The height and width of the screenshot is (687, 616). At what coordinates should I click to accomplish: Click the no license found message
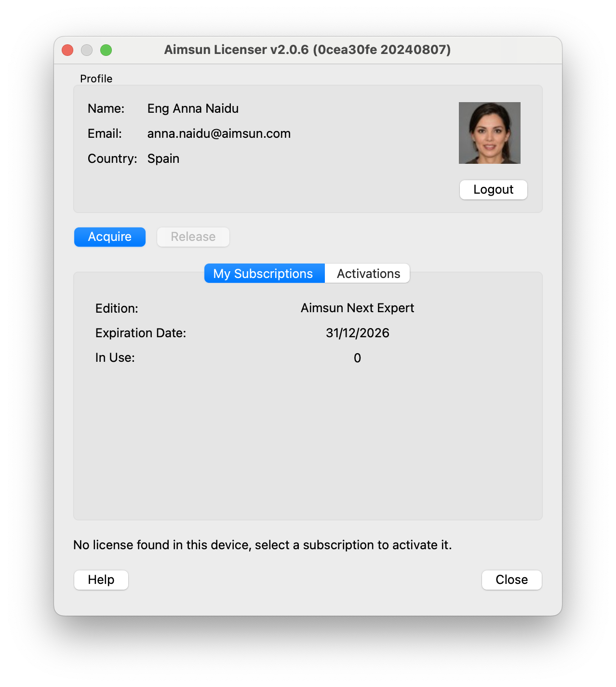pos(262,545)
